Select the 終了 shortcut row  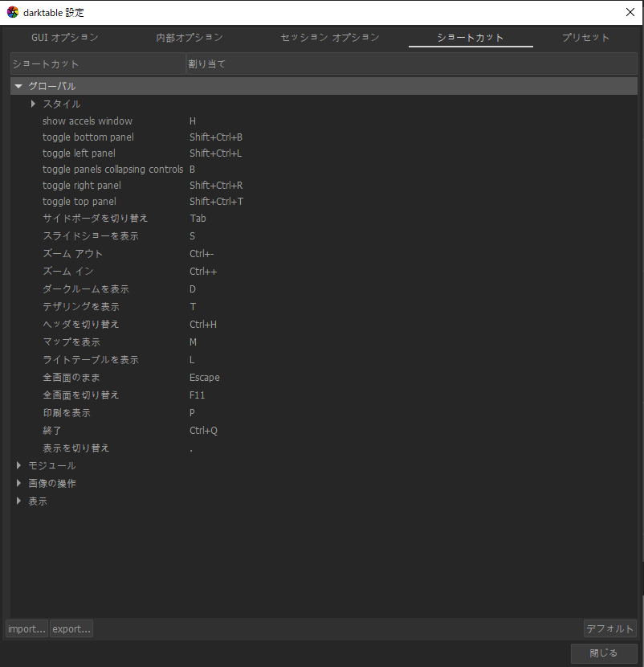[x=324, y=431]
